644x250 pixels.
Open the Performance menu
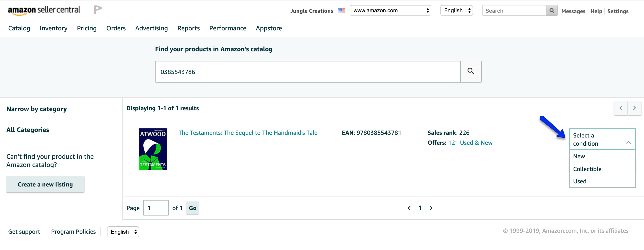[x=228, y=28]
